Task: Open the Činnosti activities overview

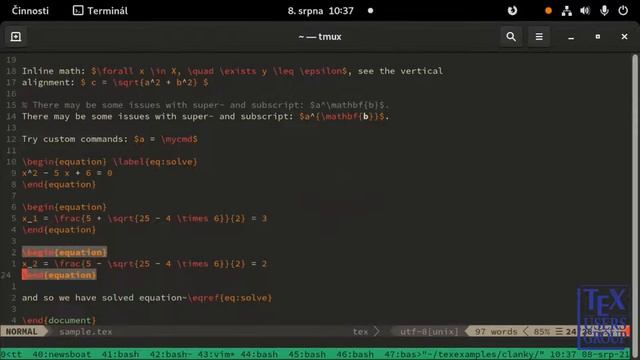Action: click(30, 11)
